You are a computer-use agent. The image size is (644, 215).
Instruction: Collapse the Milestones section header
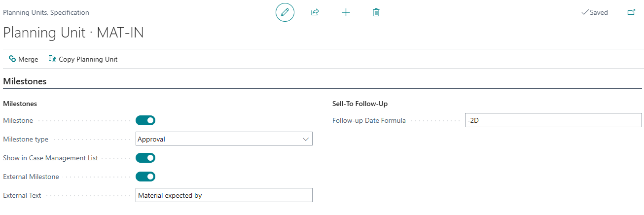pos(25,81)
